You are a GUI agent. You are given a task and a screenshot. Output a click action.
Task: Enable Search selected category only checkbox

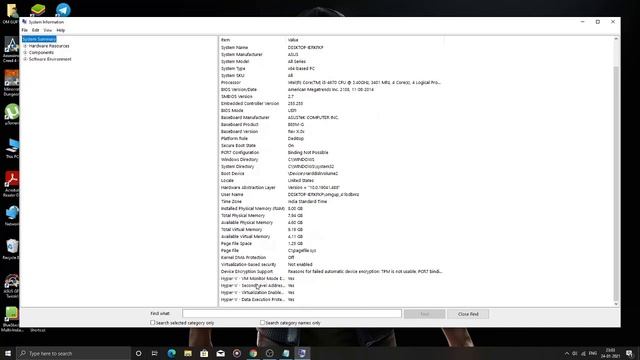(153, 322)
